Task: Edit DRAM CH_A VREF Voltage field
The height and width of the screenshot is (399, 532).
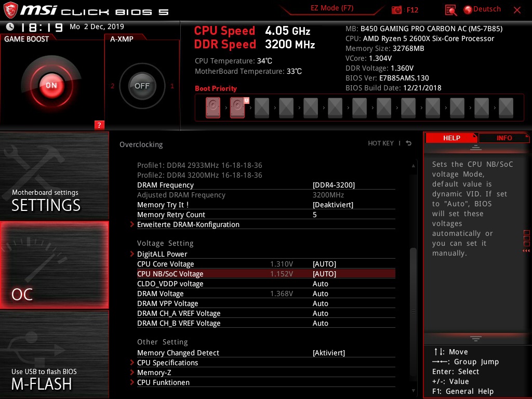Action: pyautogui.click(x=320, y=313)
